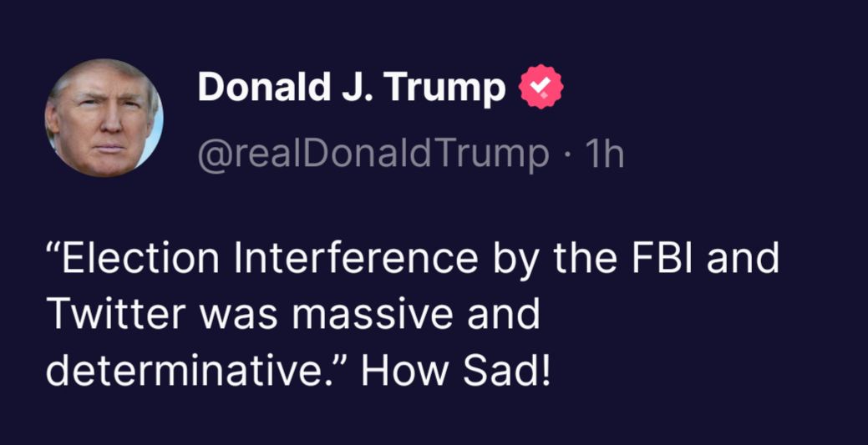Image resolution: width=868 pixels, height=445 pixels.
Task: Click the dot separator before 1h
Action: point(568,155)
